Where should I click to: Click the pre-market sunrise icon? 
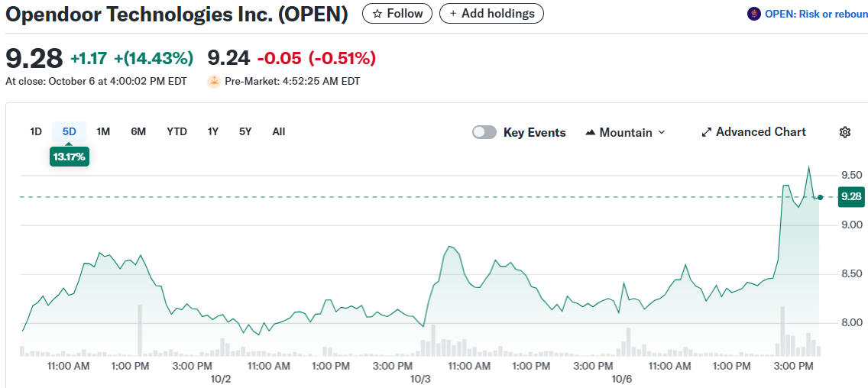(214, 81)
